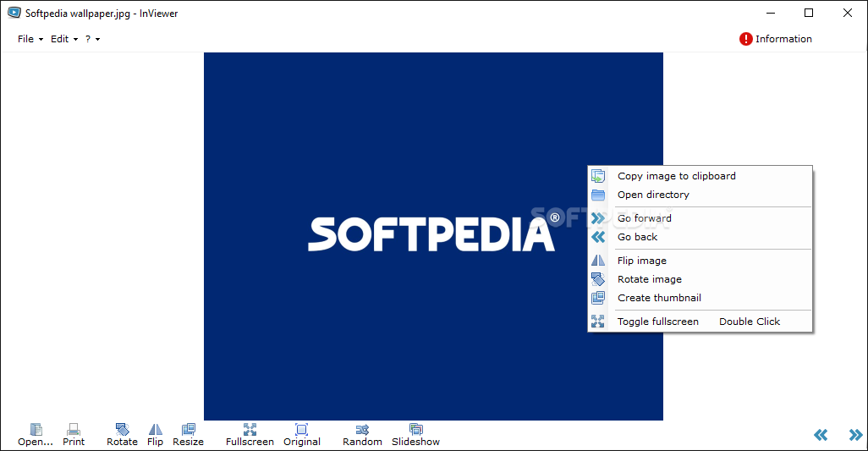This screenshot has width=868, height=451.
Task: Show image at Original size icon
Action: coord(302,429)
